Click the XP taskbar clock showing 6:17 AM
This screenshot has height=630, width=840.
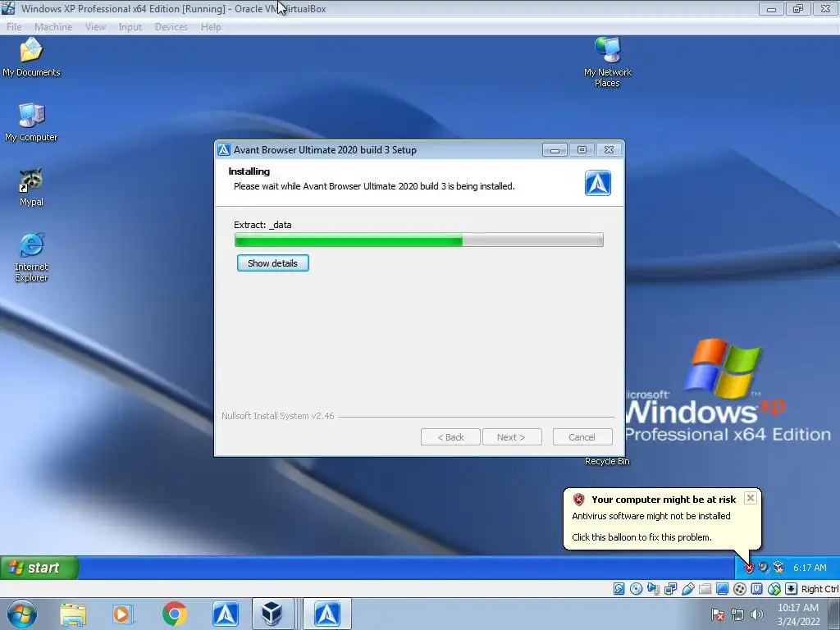(810, 568)
